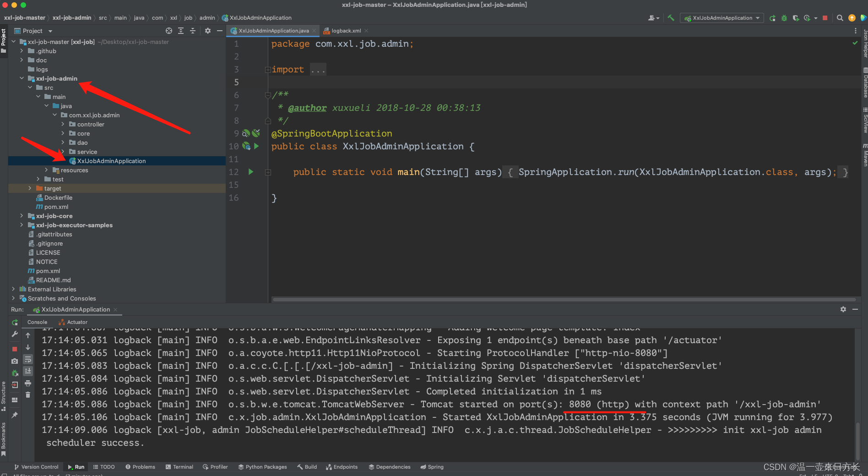Expand External Libraries node
This screenshot has width=868, height=476.
click(x=13, y=289)
